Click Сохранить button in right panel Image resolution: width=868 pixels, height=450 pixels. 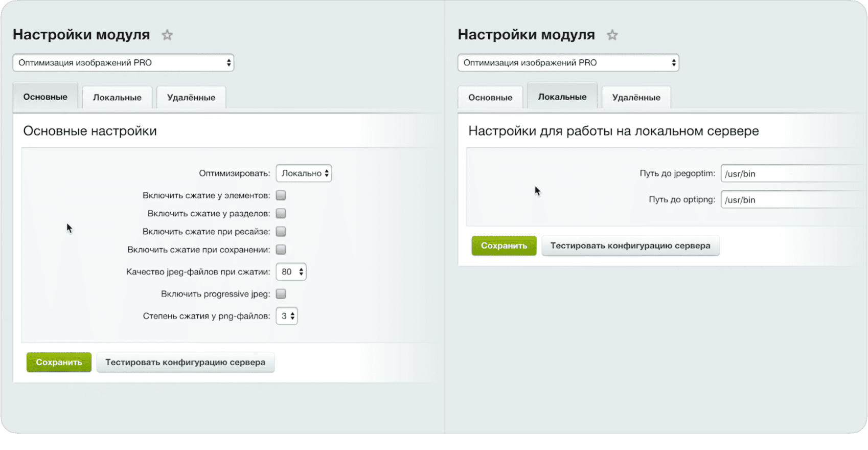(x=504, y=245)
